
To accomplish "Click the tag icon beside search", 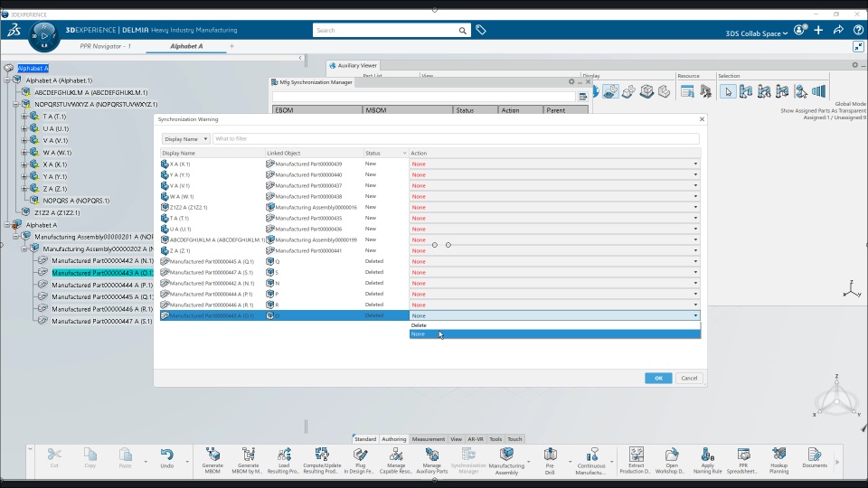I will [480, 31].
